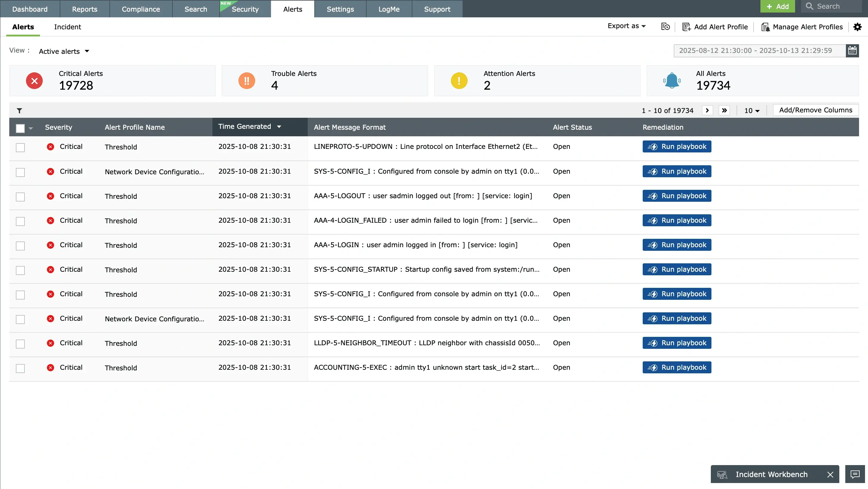Open the Incident Workbench panel

(x=771, y=475)
